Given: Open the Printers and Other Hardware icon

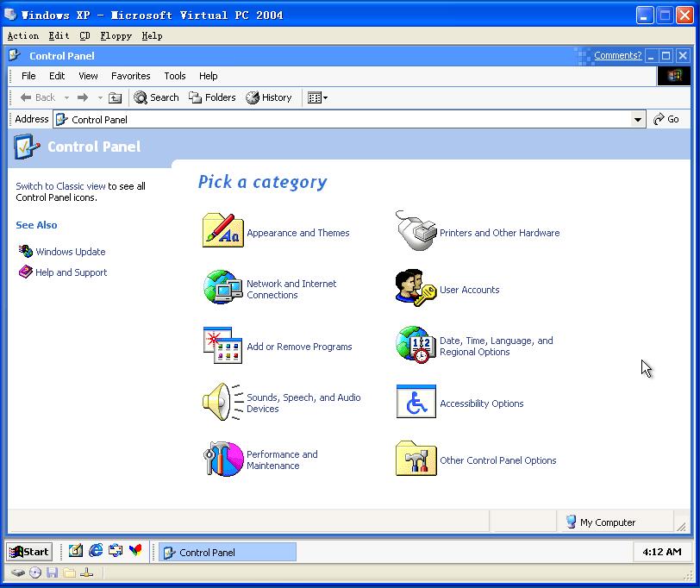Looking at the screenshot, I should click(x=416, y=230).
